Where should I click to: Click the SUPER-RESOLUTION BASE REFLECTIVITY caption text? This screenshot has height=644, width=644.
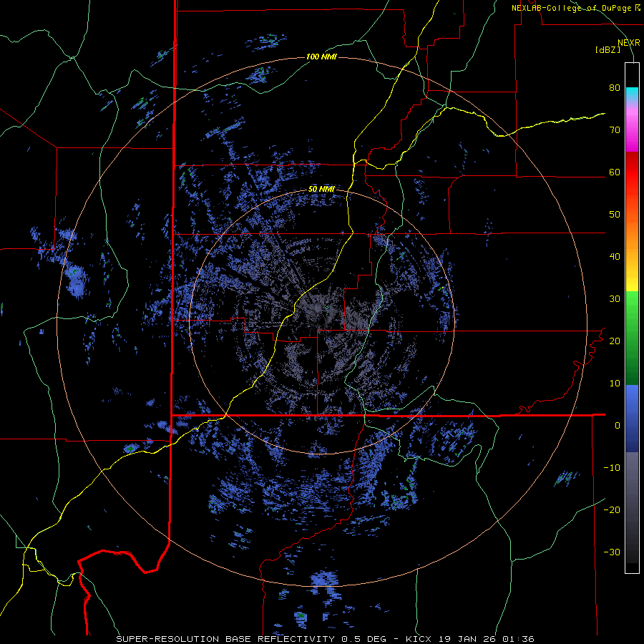click(225, 639)
